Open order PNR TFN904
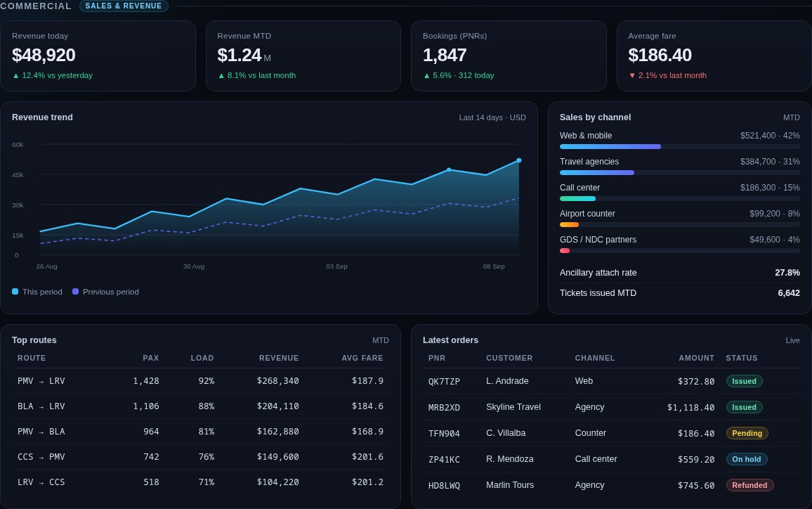This screenshot has height=509, width=812. (x=444, y=433)
